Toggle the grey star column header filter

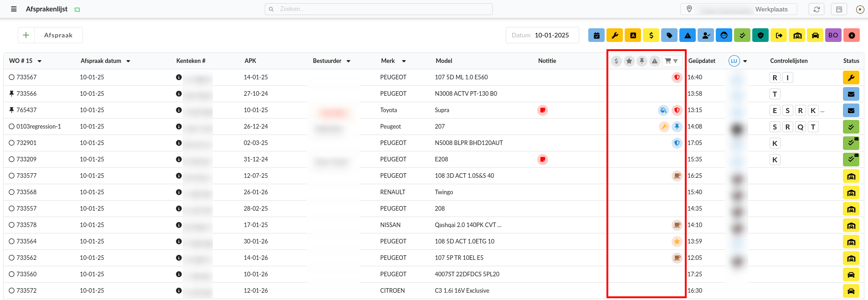(629, 61)
